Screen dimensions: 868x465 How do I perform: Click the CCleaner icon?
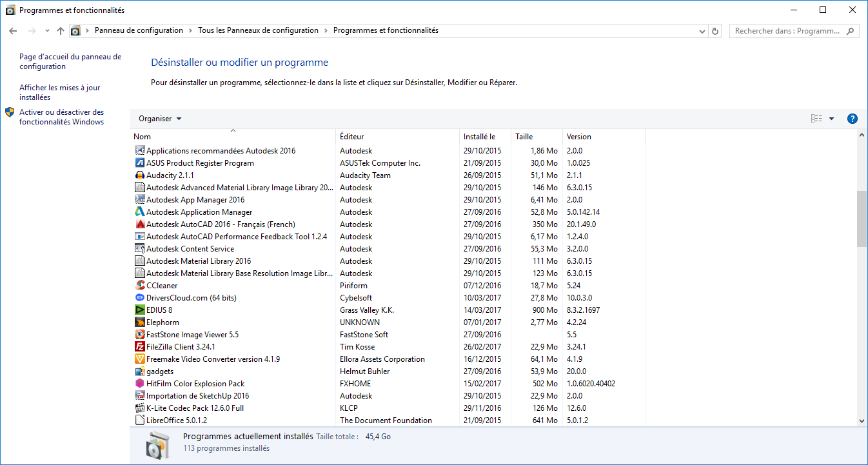(140, 286)
